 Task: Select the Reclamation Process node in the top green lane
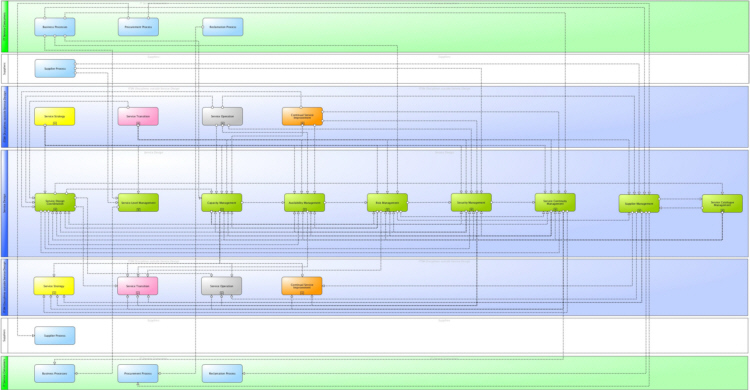[222, 27]
